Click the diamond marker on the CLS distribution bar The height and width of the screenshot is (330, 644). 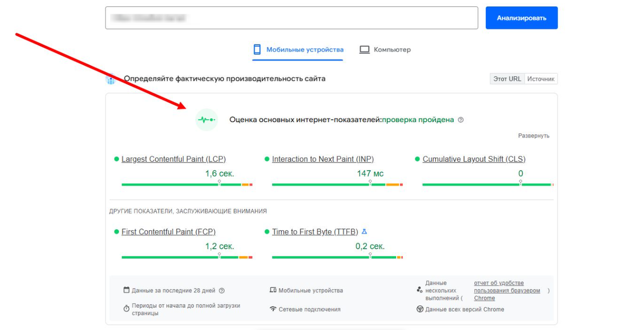[x=521, y=182]
